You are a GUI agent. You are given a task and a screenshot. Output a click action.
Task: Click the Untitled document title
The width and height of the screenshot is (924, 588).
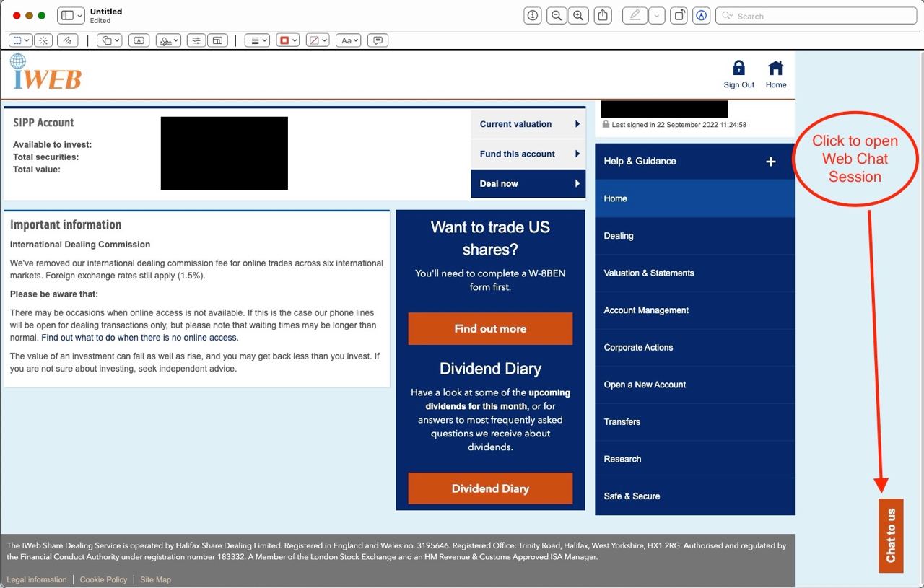[x=106, y=12]
